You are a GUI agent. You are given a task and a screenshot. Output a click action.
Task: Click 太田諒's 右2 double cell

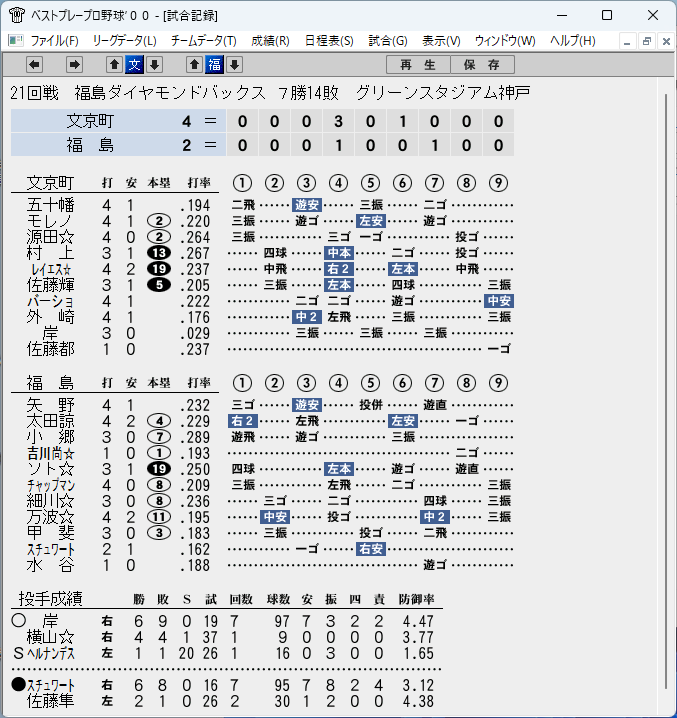(242, 421)
